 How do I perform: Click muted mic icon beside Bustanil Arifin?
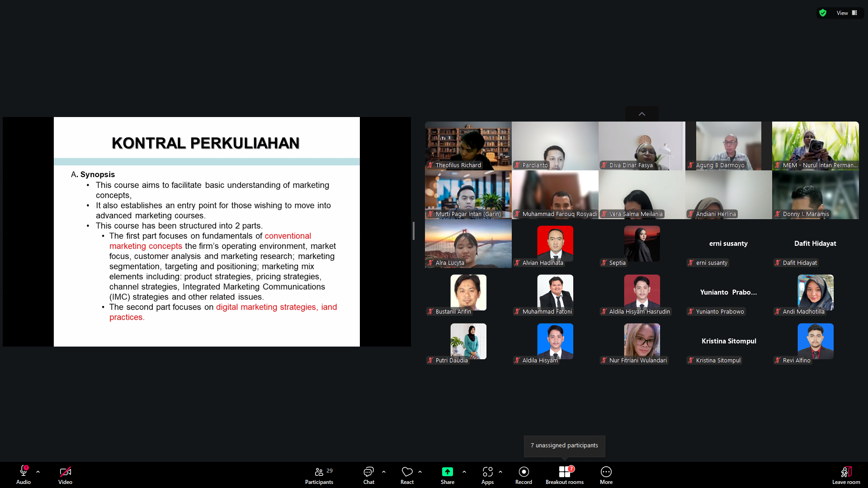(430, 311)
